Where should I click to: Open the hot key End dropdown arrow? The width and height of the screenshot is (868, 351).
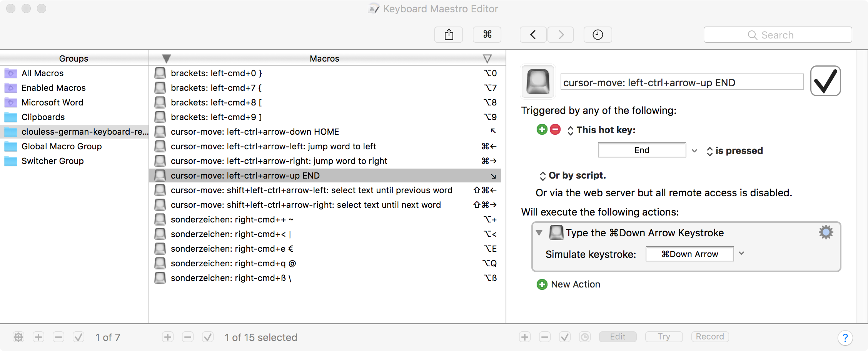tap(694, 150)
